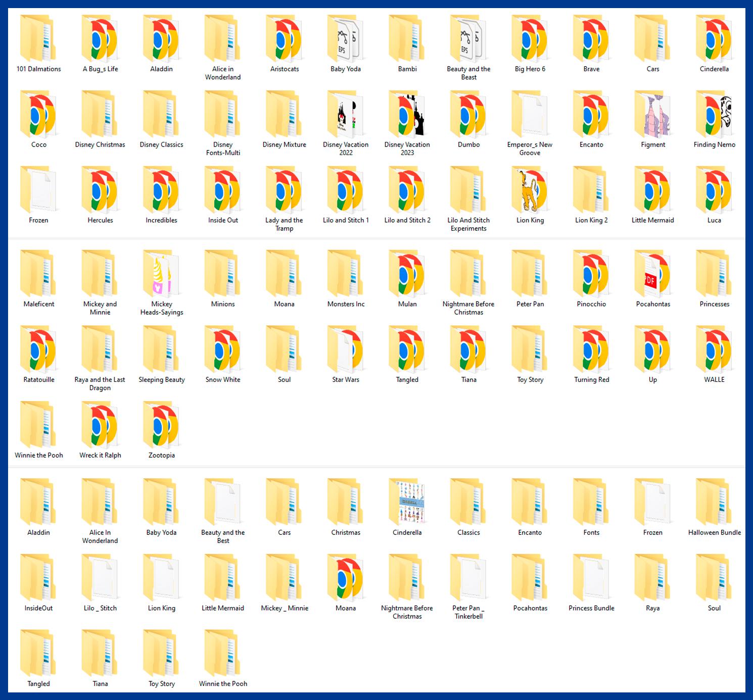Select the Lilo And Stitch Experiments folder
Viewport: 753px width, 700px height.
pos(468,191)
